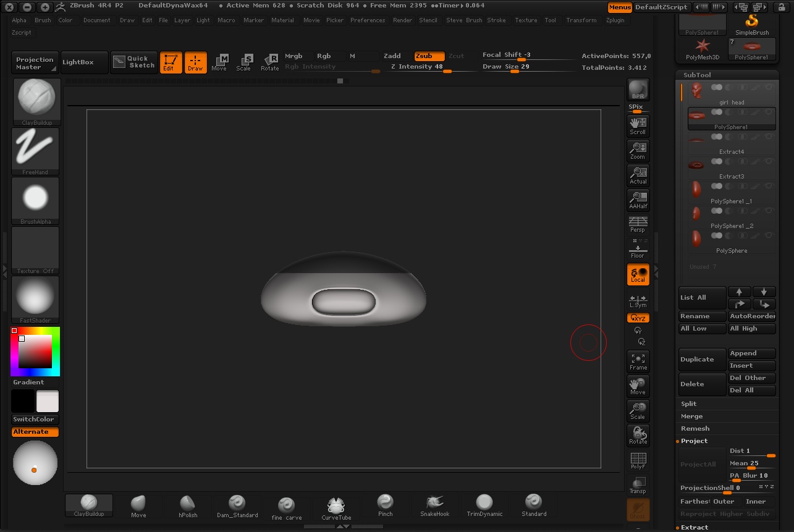This screenshot has width=794, height=532.
Task: Open the Document menu
Action: click(97, 20)
